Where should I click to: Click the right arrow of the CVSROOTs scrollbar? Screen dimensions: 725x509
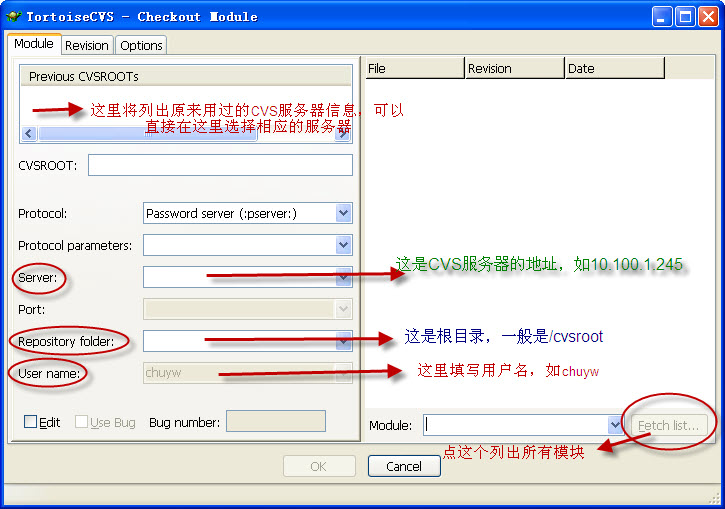point(343,134)
